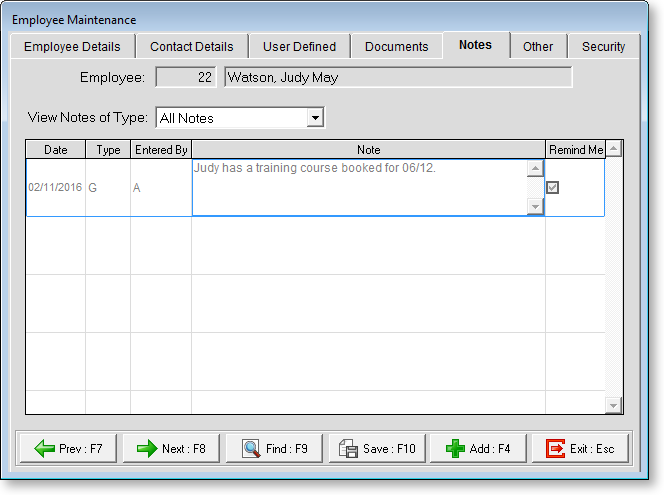This screenshot has height=495, width=664.
Task: Click the employee name field Watson, Judy May
Action: [x=398, y=77]
